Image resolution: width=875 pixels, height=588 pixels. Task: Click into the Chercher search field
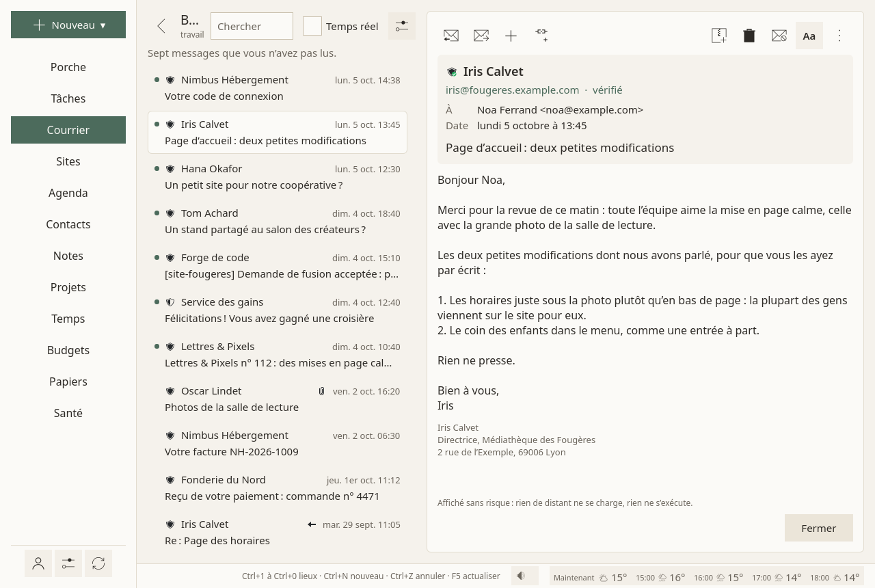point(252,26)
